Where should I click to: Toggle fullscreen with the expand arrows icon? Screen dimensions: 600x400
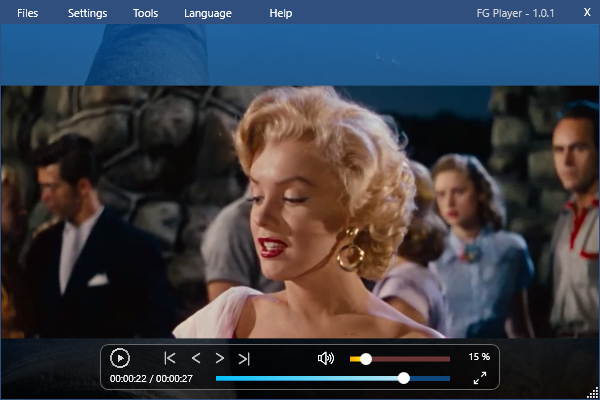[480, 378]
